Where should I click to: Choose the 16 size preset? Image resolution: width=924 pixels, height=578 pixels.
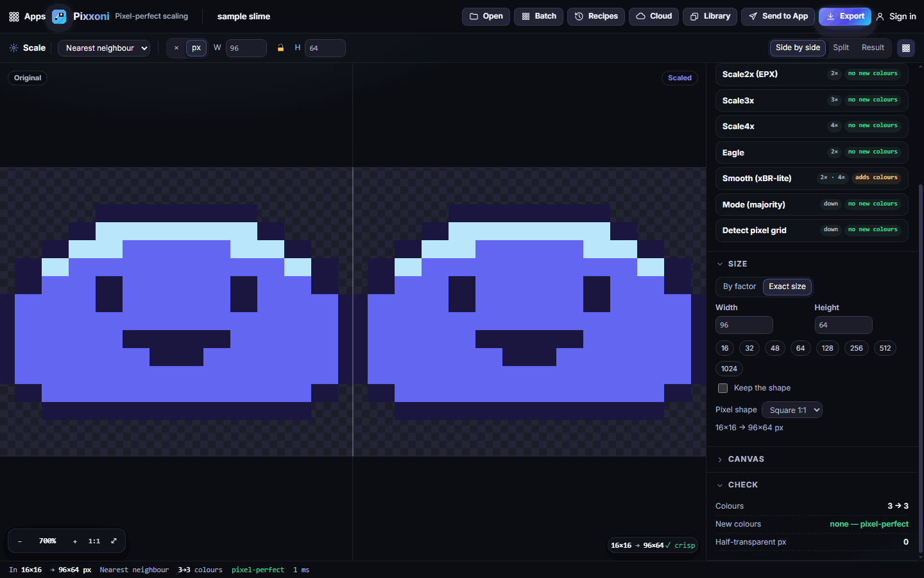(x=724, y=348)
